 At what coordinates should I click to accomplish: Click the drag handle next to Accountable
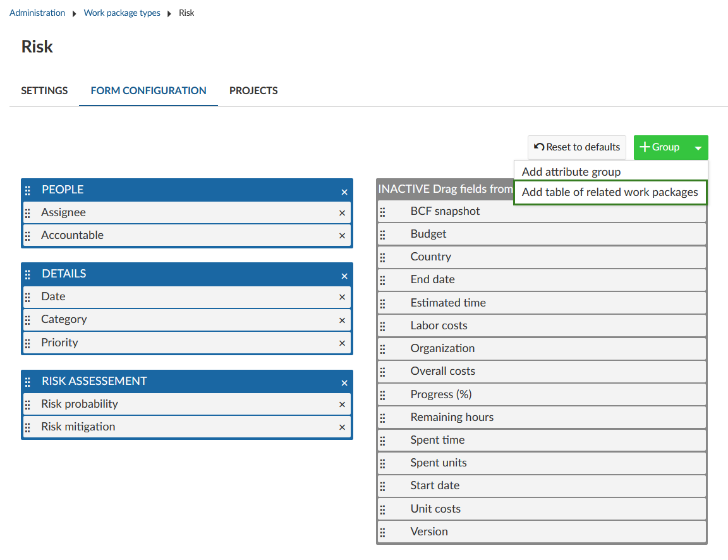(28, 236)
